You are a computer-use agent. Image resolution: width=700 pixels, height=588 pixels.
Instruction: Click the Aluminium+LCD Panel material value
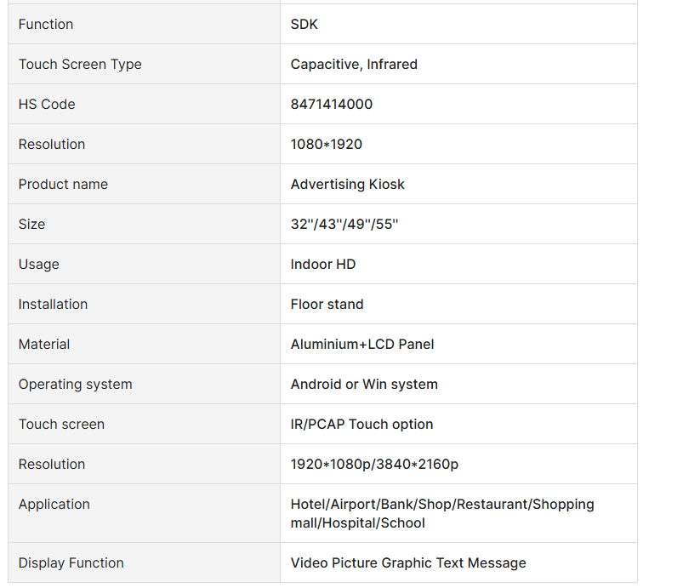(362, 345)
